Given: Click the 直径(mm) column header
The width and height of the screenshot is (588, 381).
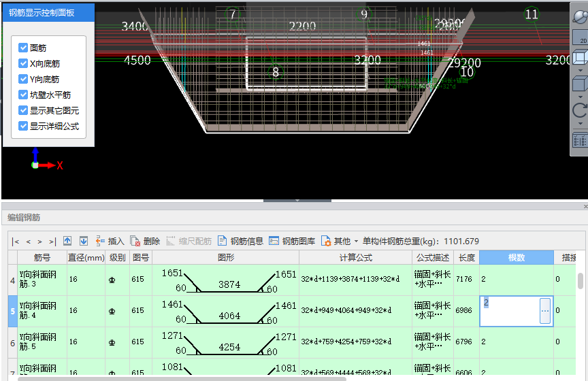Looking at the screenshot, I should (x=86, y=258).
